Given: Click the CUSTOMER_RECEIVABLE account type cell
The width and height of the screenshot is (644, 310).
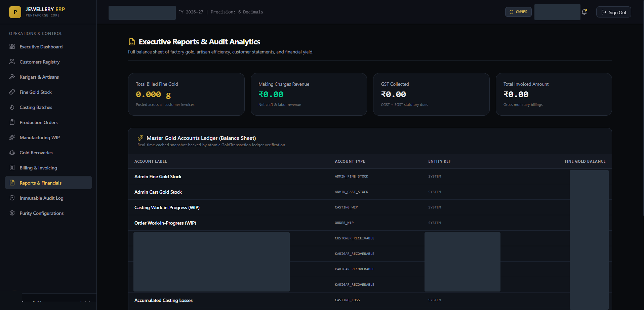Looking at the screenshot, I should 355,238.
